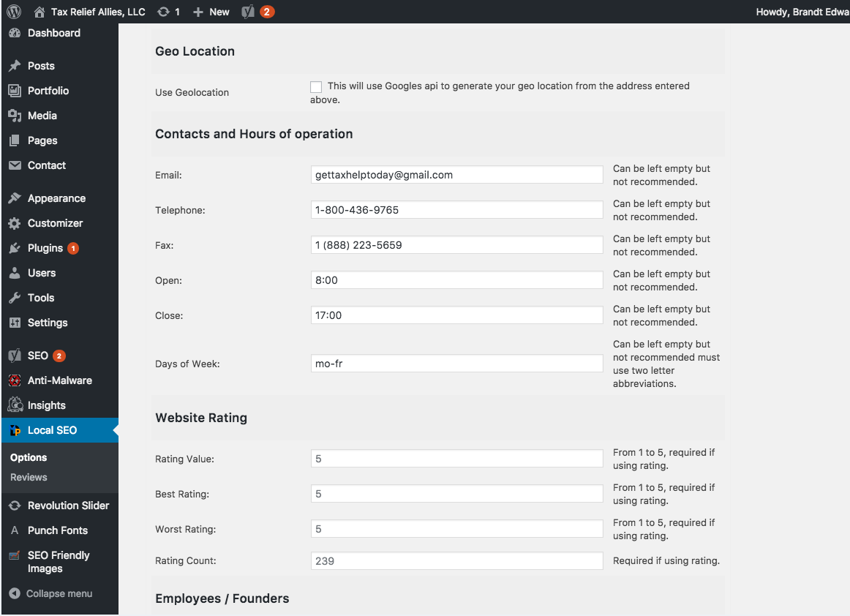
Task: Collapse the admin sidebar menu
Action: tap(51, 594)
